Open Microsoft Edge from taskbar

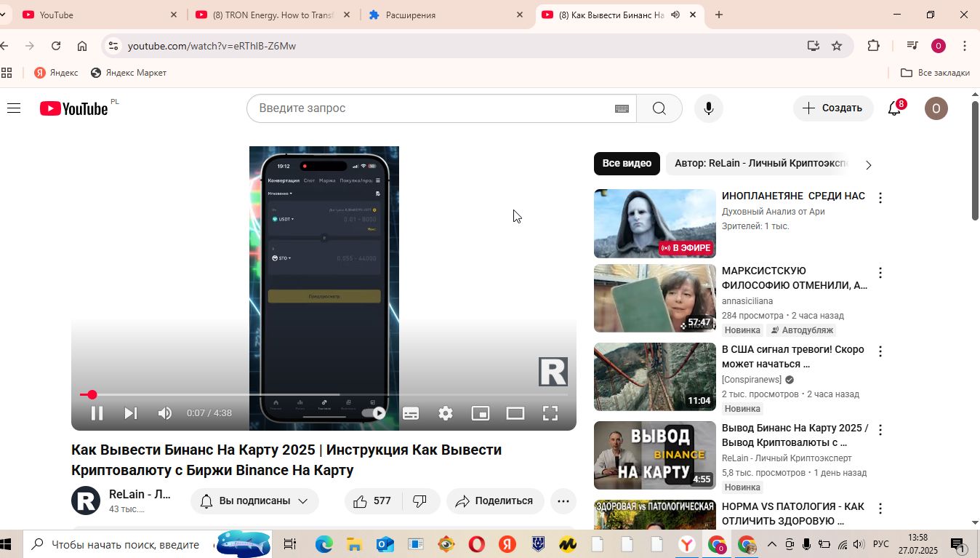324,544
